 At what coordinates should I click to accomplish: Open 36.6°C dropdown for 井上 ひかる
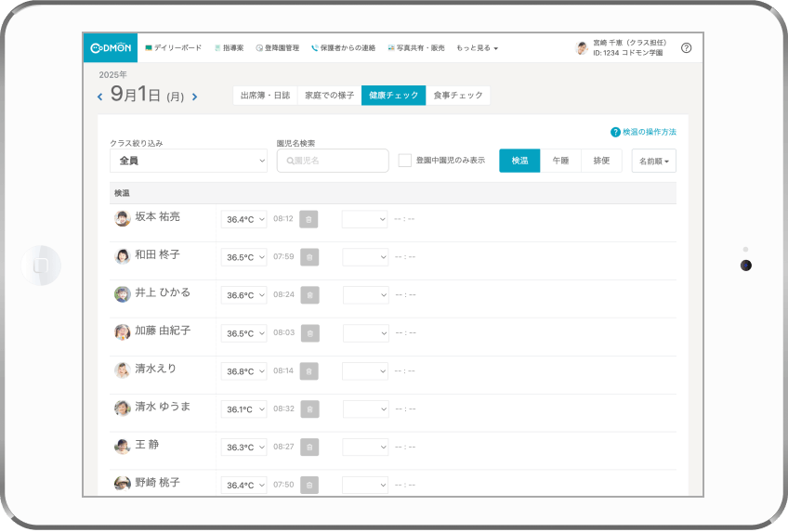pos(243,295)
